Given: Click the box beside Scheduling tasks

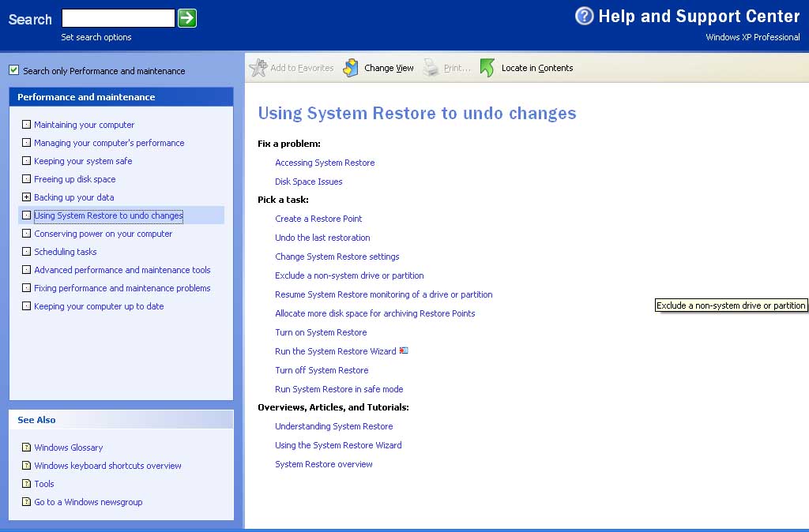Looking at the screenshot, I should (26, 252).
